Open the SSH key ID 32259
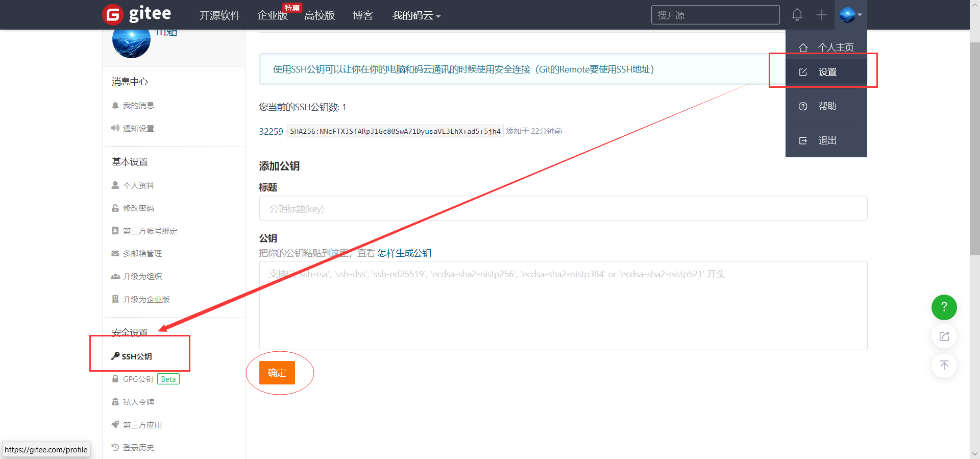The height and width of the screenshot is (459, 980). (x=271, y=131)
